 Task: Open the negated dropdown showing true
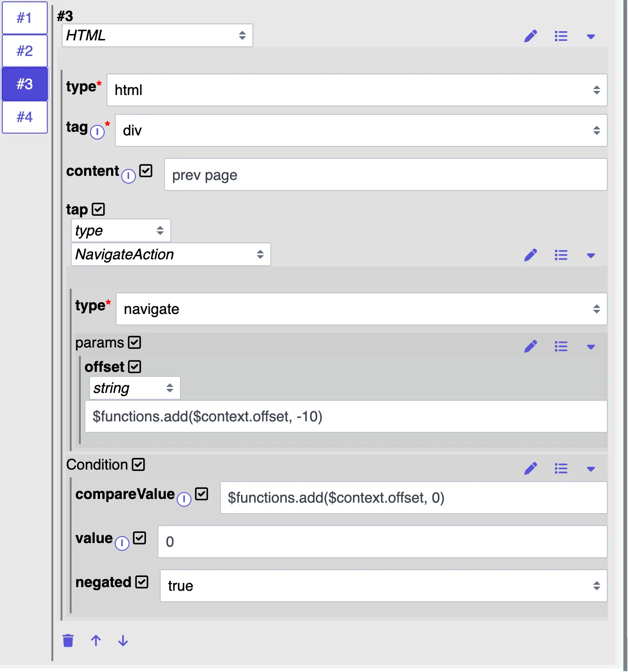[384, 586]
